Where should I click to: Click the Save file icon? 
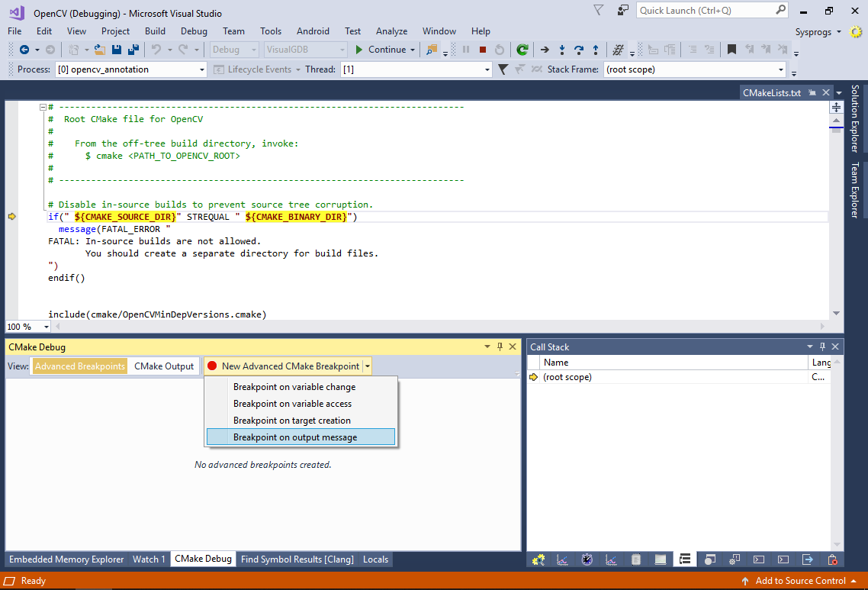tap(116, 50)
